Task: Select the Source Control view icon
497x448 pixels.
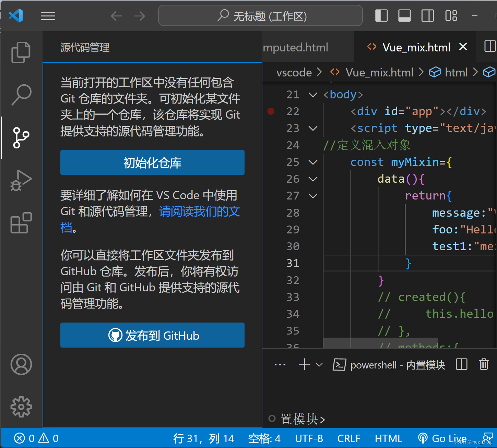Action: [x=21, y=137]
